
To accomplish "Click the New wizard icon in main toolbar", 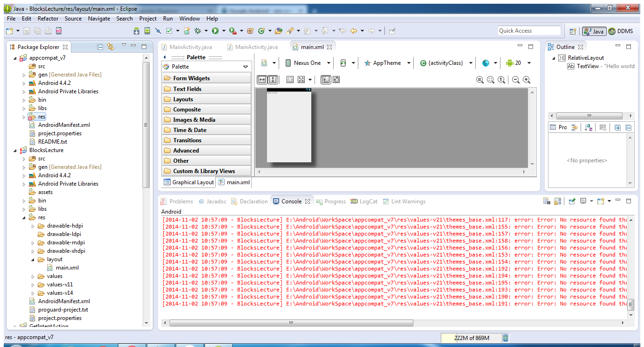I will pyautogui.click(x=9, y=31).
